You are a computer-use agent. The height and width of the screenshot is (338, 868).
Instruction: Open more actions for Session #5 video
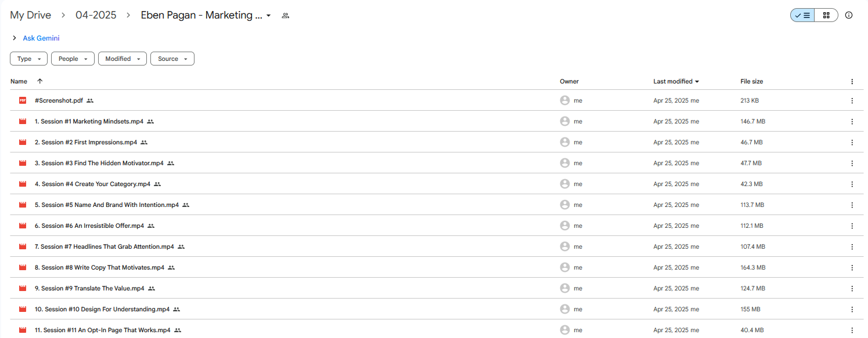click(x=852, y=205)
